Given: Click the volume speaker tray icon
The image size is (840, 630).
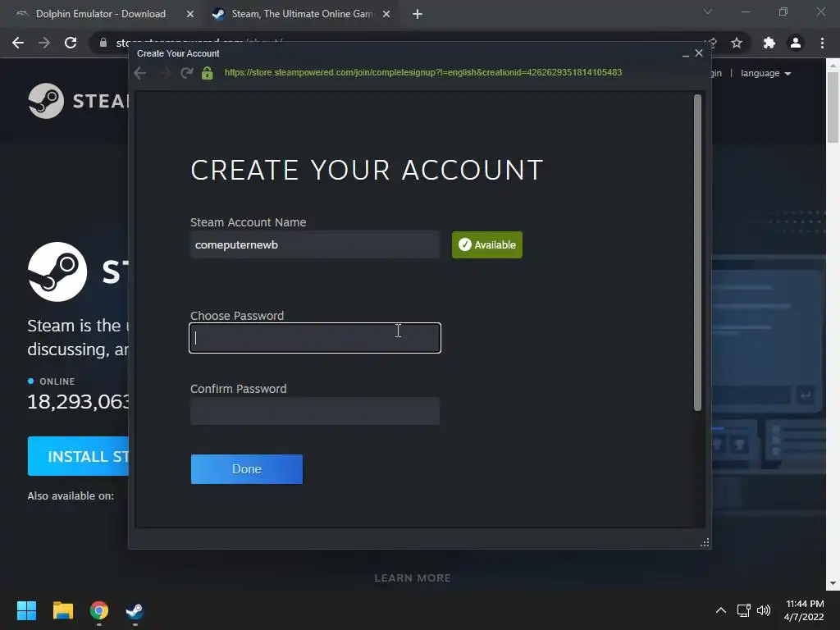Looking at the screenshot, I should [764, 610].
